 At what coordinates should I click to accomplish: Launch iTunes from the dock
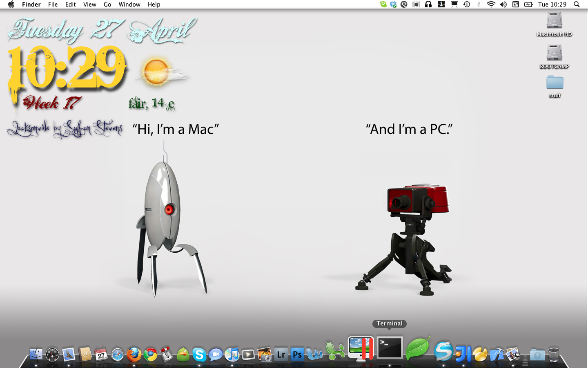[x=232, y=354]
